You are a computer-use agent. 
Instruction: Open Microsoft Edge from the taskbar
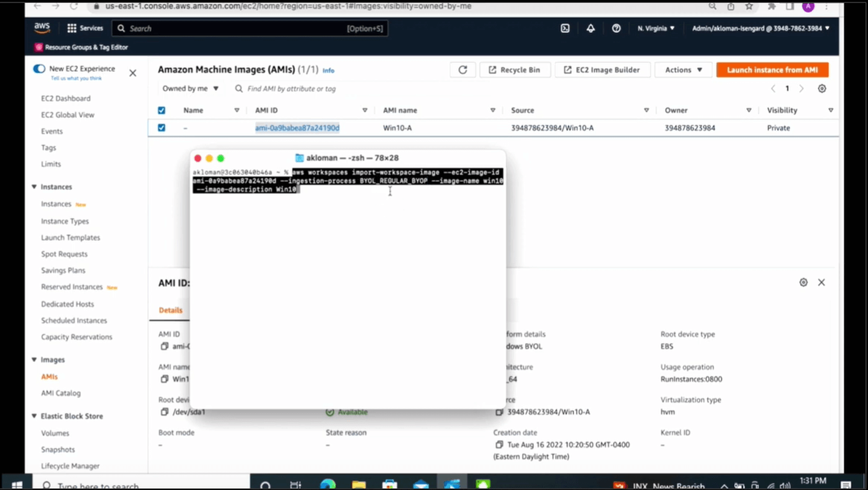pyautogui.click(x=328, y=484)
